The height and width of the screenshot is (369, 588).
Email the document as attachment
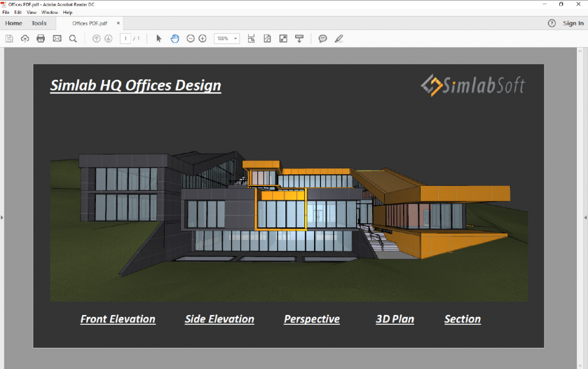click(x=56, y=38)
